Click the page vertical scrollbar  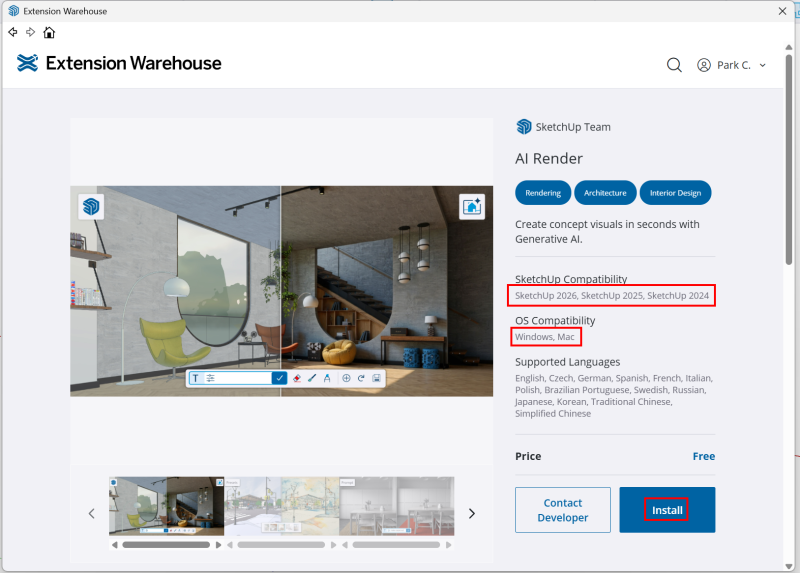(x=789, y=158)
